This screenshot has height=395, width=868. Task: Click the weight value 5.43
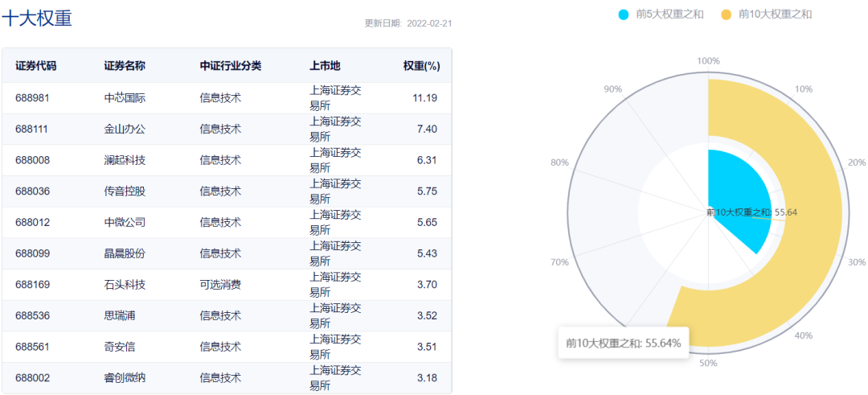428,253
